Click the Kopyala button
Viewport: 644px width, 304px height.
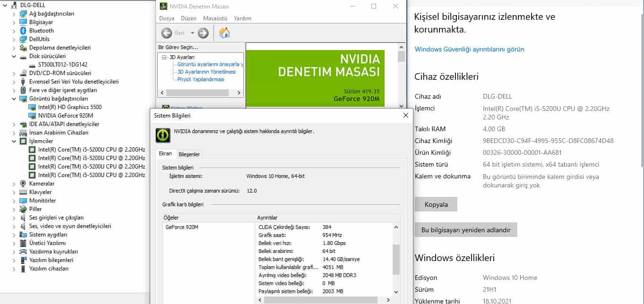436,204
